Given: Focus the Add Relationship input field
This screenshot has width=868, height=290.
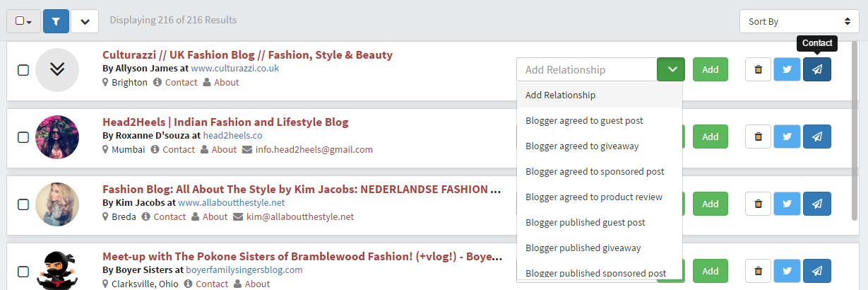Looking at the screenshot, I should click(587, 69).
